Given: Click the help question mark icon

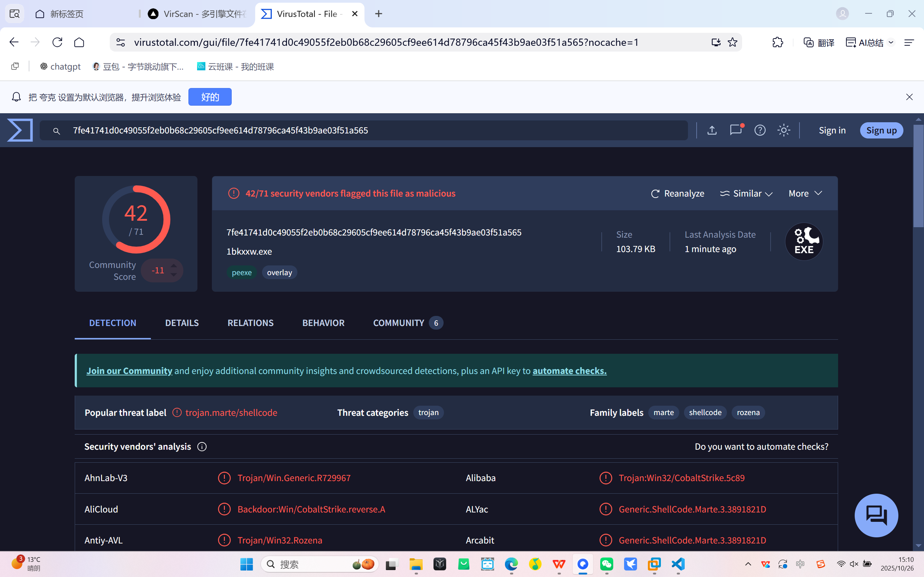Looking at the screenshot, I should (760, 130).
